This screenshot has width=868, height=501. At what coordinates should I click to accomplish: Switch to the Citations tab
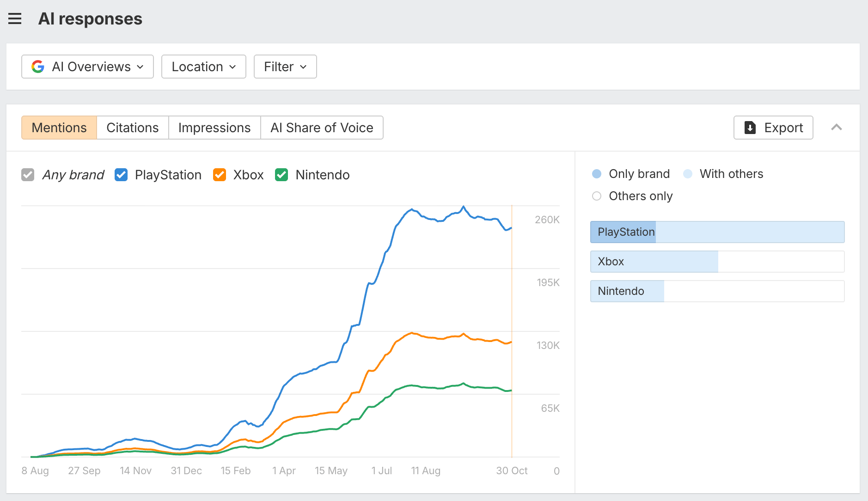click(132, 128)
